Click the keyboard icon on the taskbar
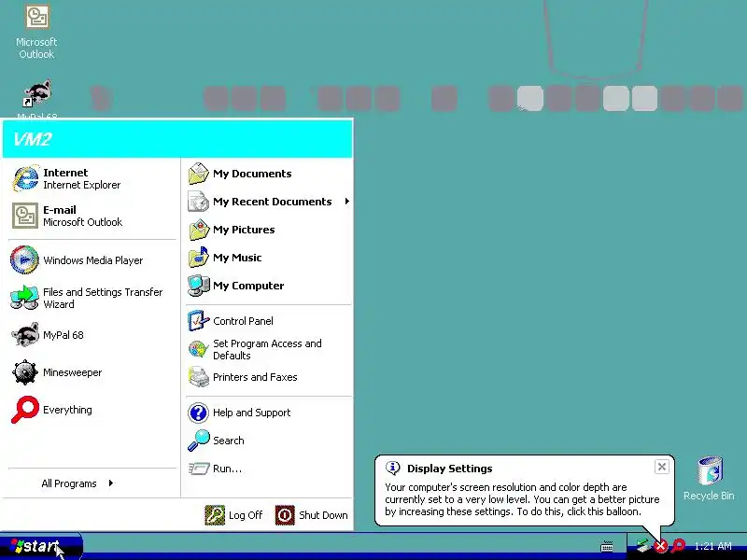This screenshot has height=560, width=747. click(x=607, y=546)
